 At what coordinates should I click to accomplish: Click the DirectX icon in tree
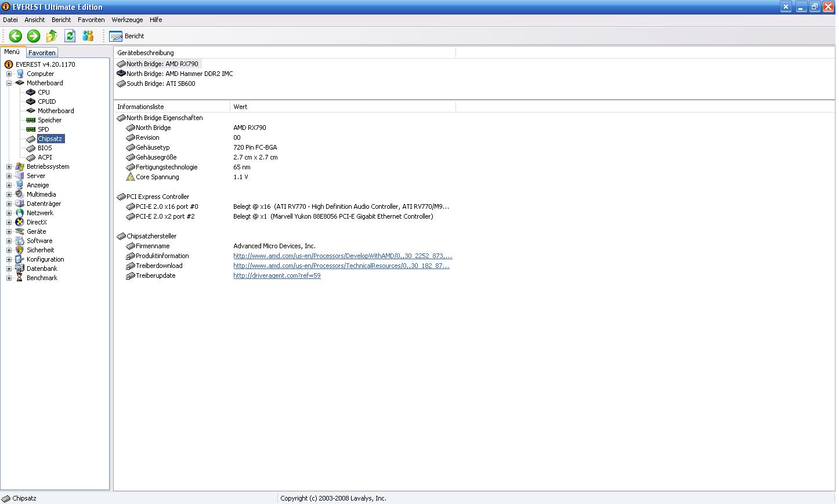point(20,222)
